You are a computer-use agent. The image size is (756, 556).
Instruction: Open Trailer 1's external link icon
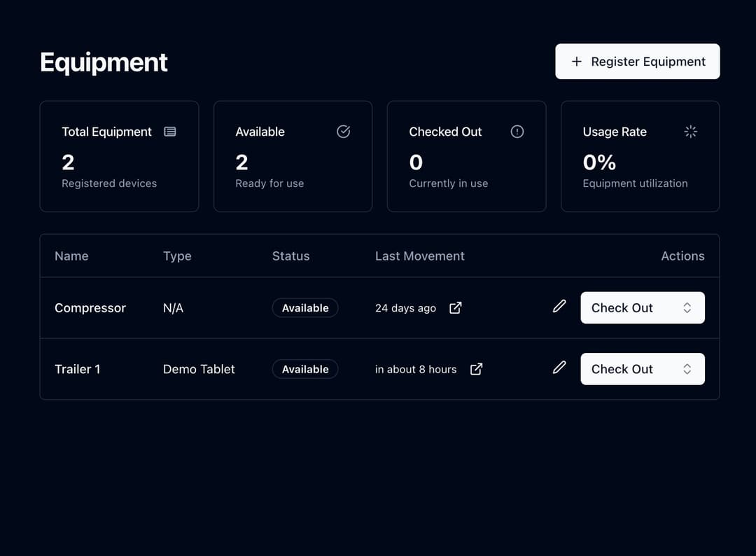tap(476, 369)
